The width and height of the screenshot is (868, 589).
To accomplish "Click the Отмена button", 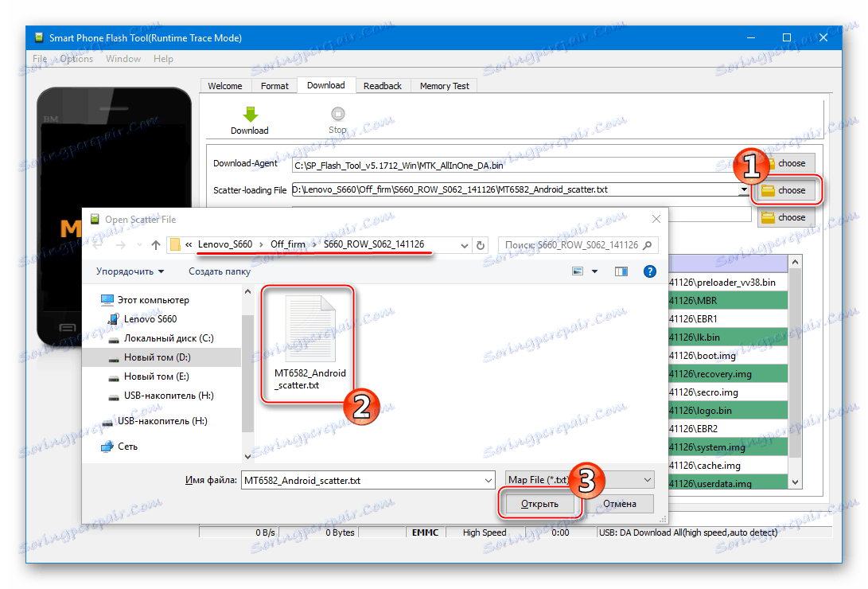I will pyautogui.click(x=621, y=503).
